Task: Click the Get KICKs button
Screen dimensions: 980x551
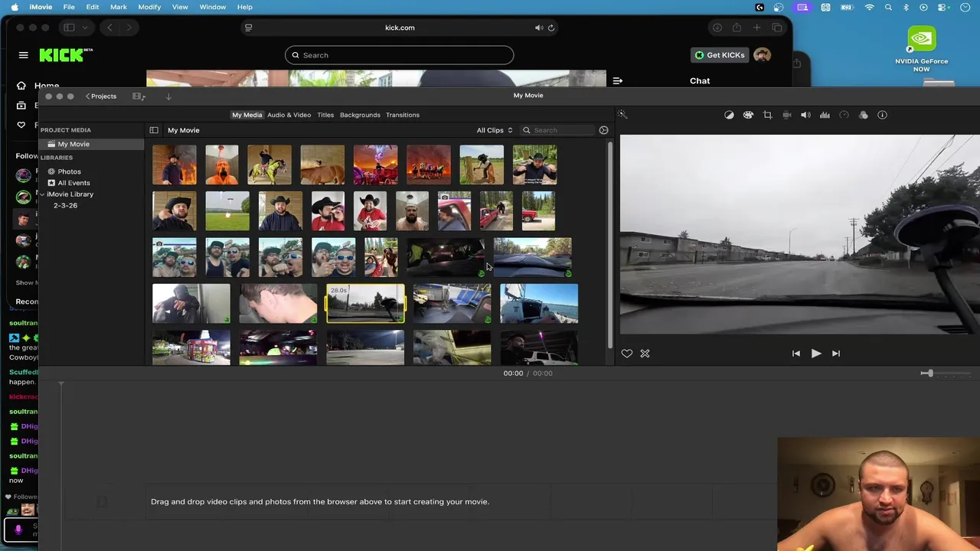Action: [x=718, y=55]
